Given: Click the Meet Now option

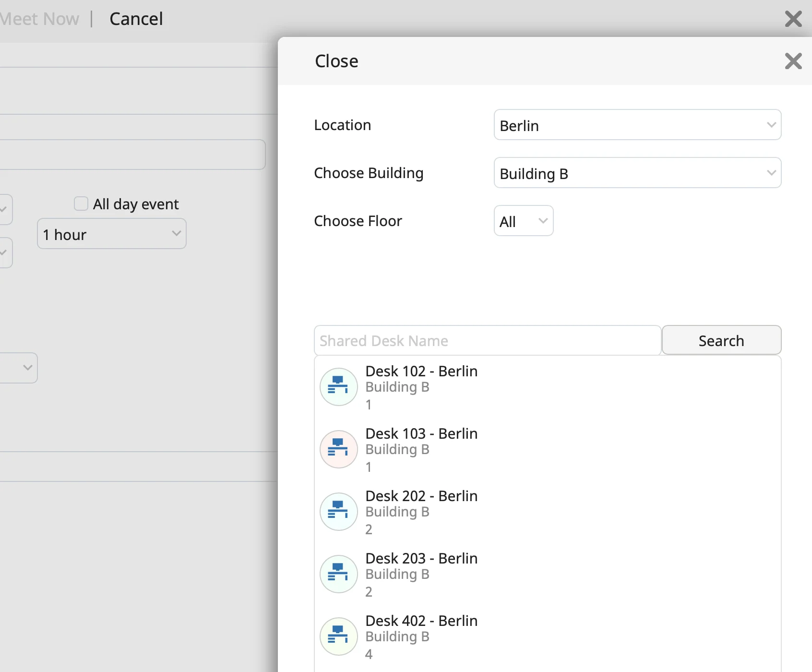Looking at the screenshot, I should pos(40,19).
